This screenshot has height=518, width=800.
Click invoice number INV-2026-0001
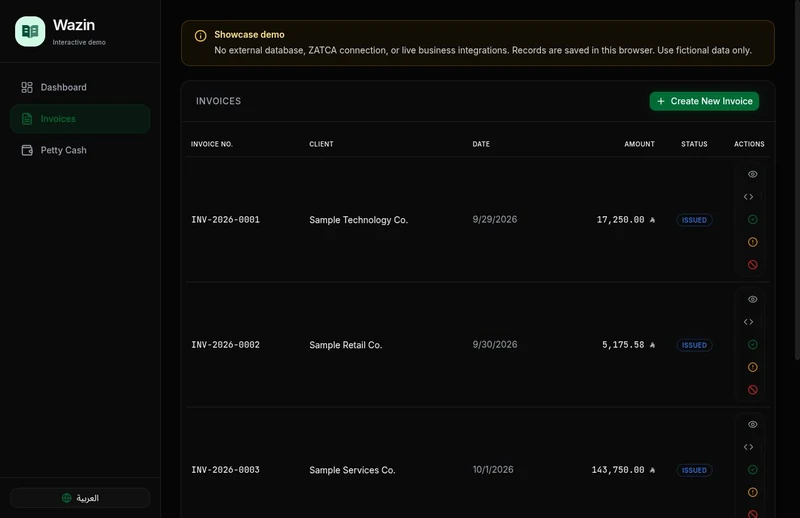(x=226, y=219)
